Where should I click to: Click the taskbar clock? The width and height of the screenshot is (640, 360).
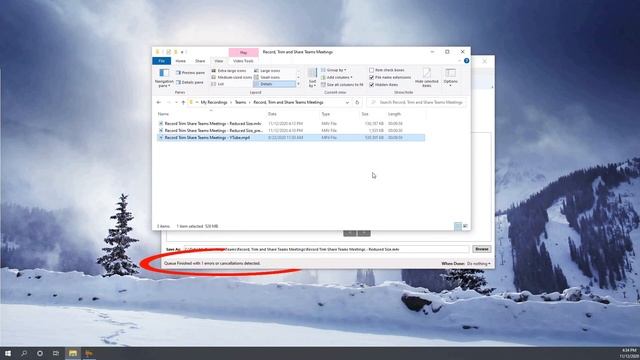629,353
